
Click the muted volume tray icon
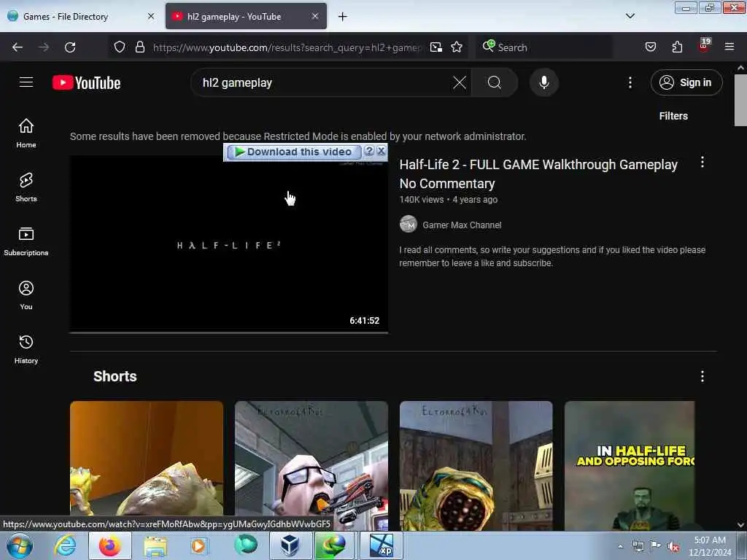pos(673,547)
